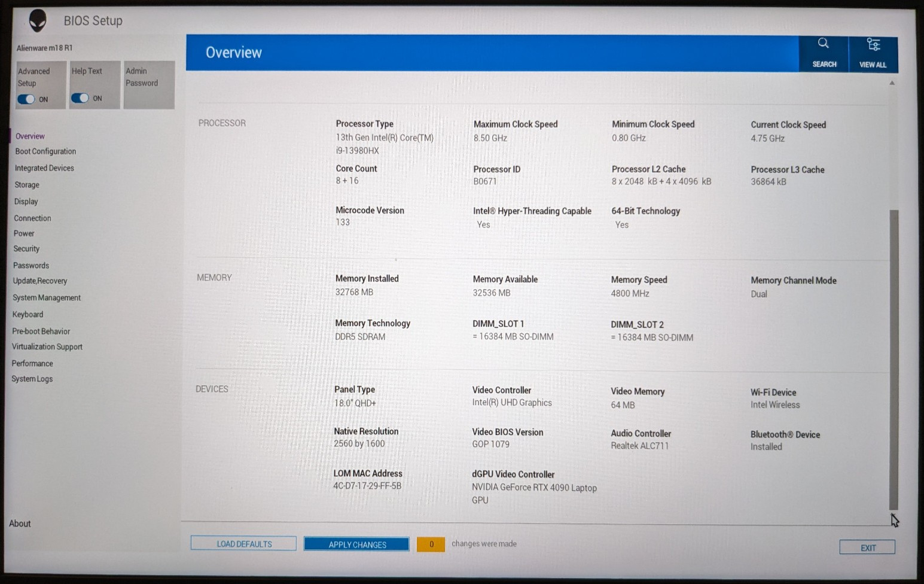The width and height of the screenshot is (924, 584).
Task: Click the Audio Controller value Realtek ALC711
Action: (x=640, y=446)
